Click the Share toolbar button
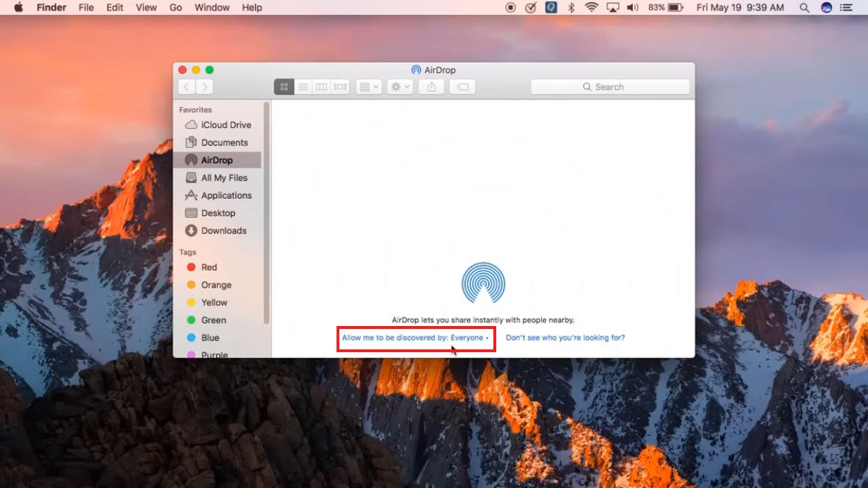 [x=432, y=87]
